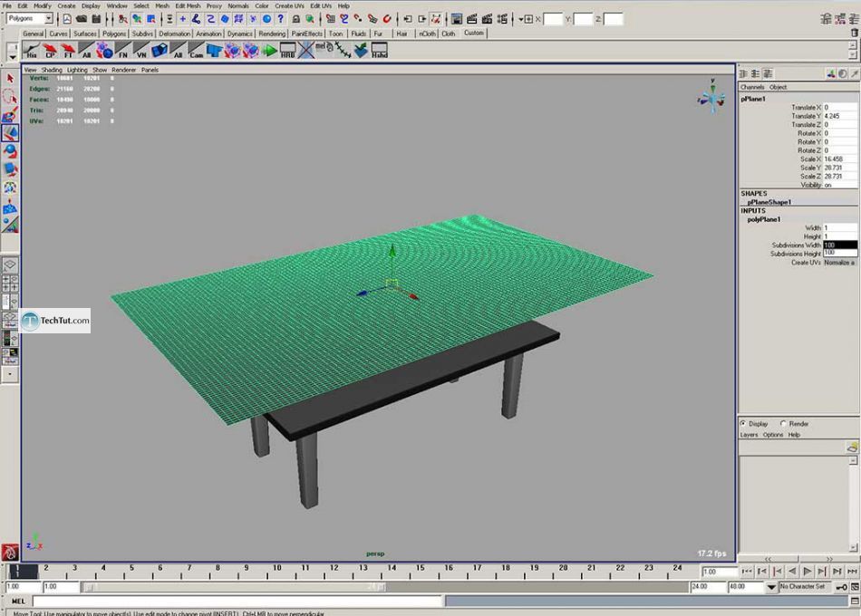The width and height of the screenshot is (861, 616).
Task: Select the Render radio button
Action: (783, 423)
